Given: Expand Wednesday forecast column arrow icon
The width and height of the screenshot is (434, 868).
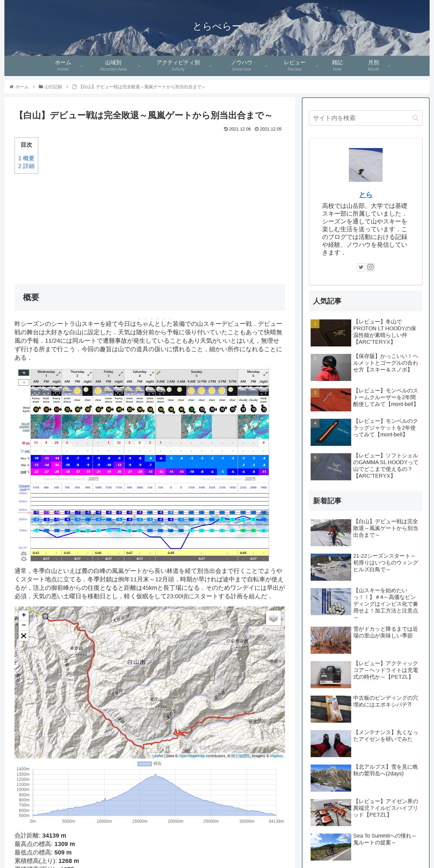Looking at the screenshot, I should pyautogui.click(x=58, y=374).
